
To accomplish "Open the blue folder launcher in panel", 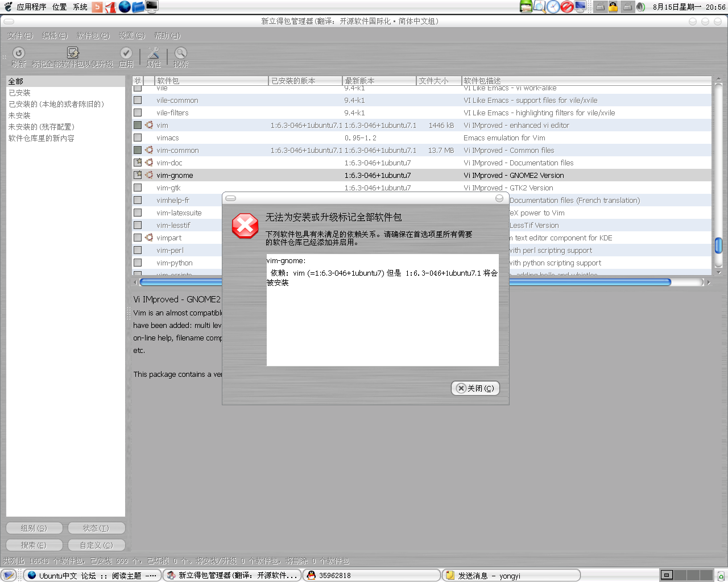I will click(x=138, y=7).
